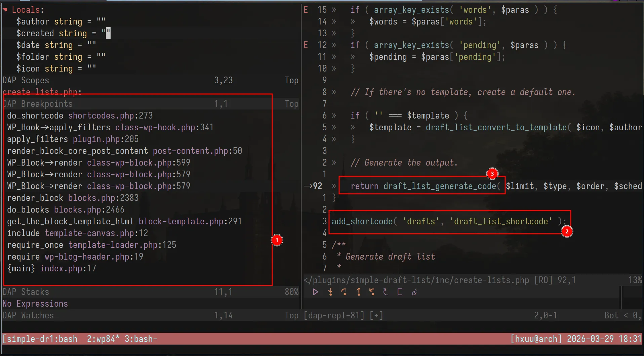This screenshot has width=644, height=356.
Task: Click the /** docblock opening line
Action: (338, 245)
